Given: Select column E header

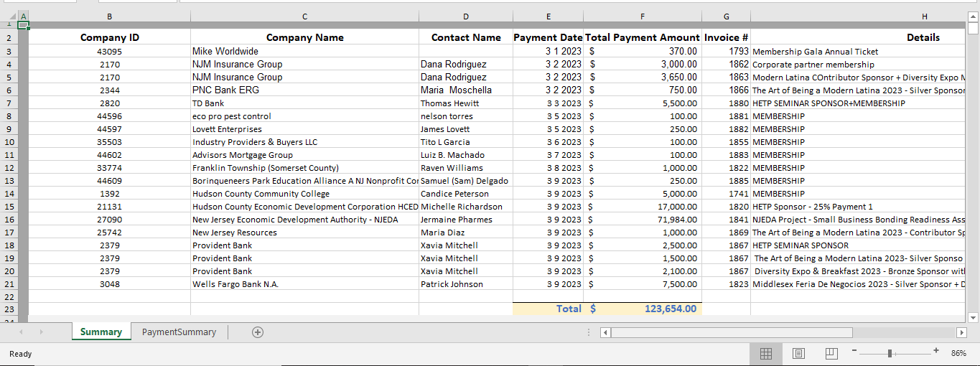Looking at the screenshot, I should pyautogui.click(x=549, y=16).
